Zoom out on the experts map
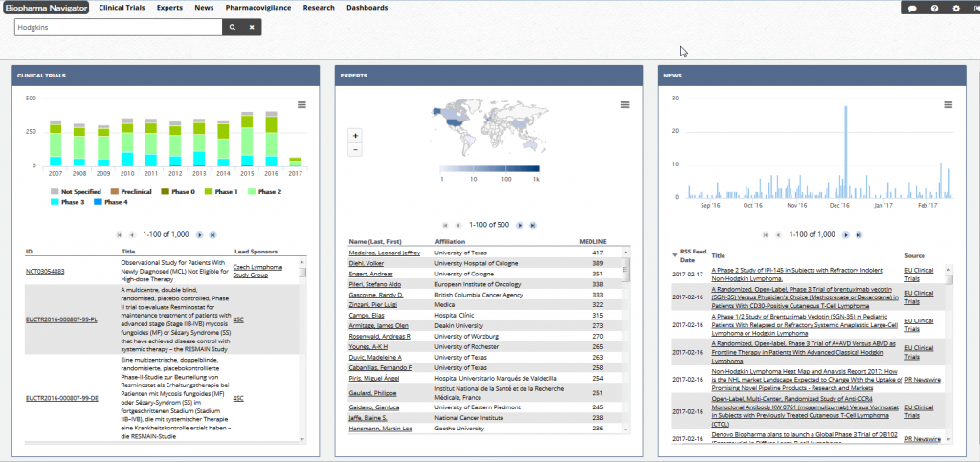The height and width of the screenshot is (462, 980). pyautogui.click(x=356, y=149)
